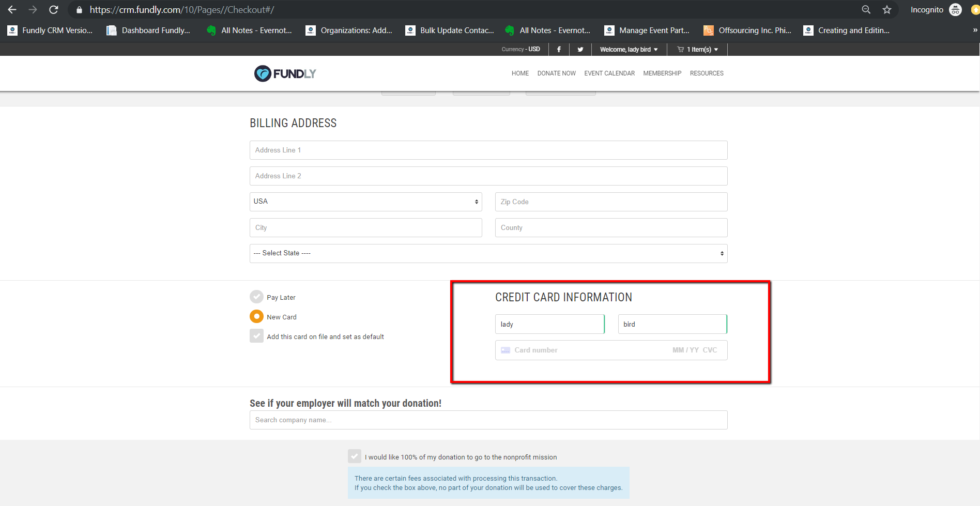
Task: Go to the EVENT CALENDAR menu item
Action: coord(609,73)
